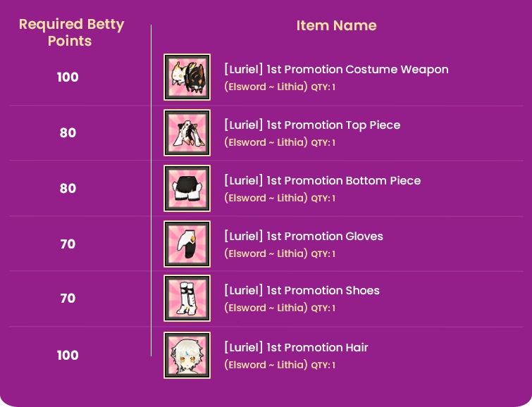
Task: Click the Bottom Piece shorts icon
Action: pos(187,188)
